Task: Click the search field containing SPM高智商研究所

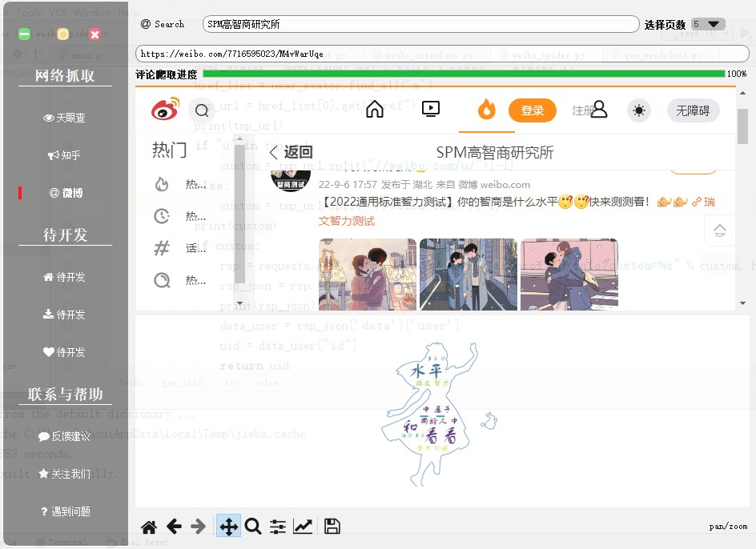Action: tap(420, 25)
